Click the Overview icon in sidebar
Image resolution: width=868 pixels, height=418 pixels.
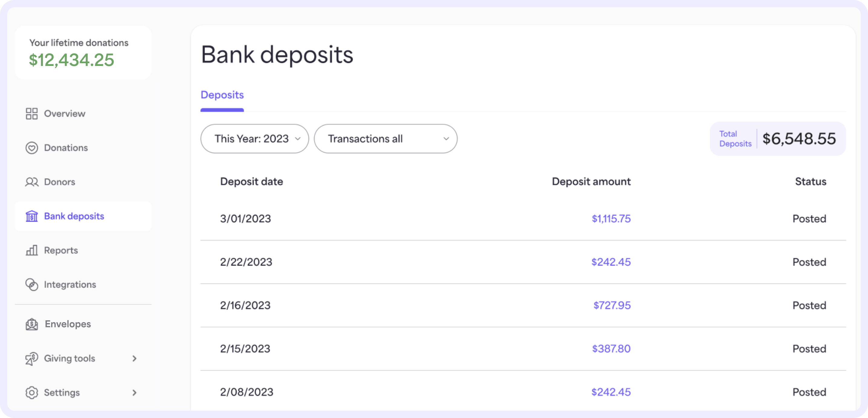(x=31, y=113)
